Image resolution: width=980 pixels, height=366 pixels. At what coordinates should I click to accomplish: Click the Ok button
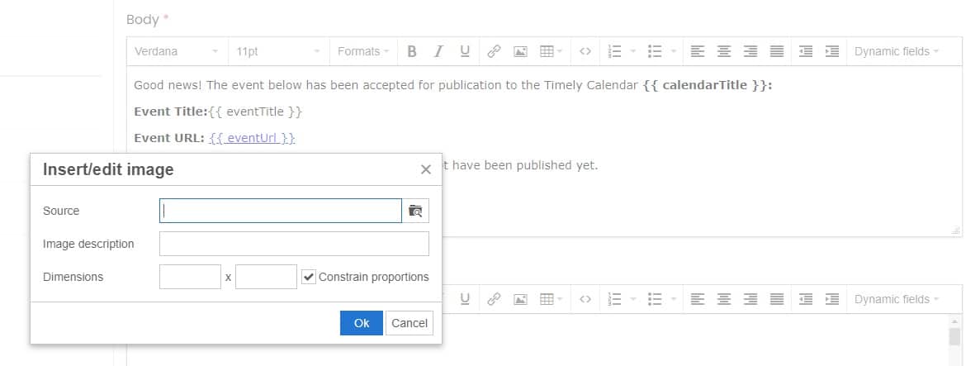pyautogui.click(x=362, y=323)
